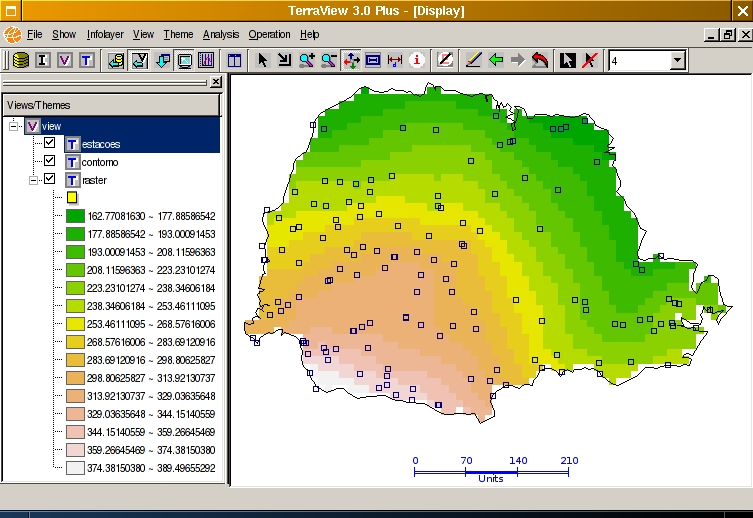Screen dimensions: 753x518
Task: Click the red undo curved arrow
Action: click(x=540, y=60)
